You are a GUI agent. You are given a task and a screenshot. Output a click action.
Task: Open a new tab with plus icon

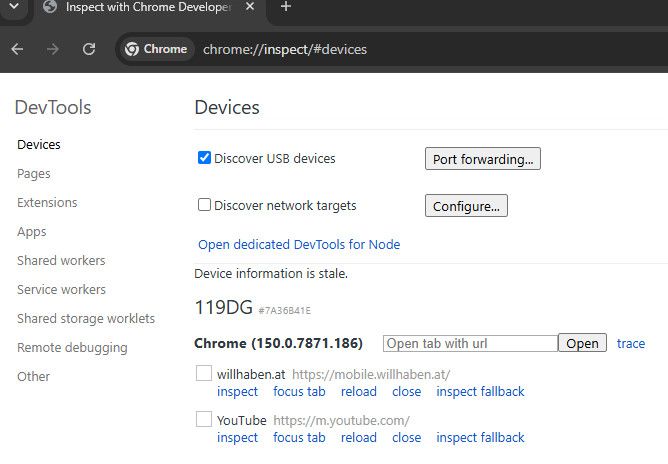286,7
